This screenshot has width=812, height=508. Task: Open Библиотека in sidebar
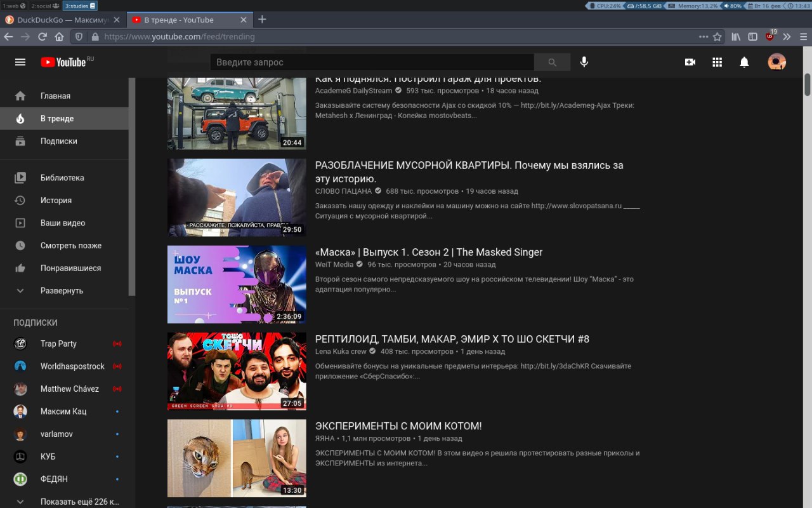[64, 178]
